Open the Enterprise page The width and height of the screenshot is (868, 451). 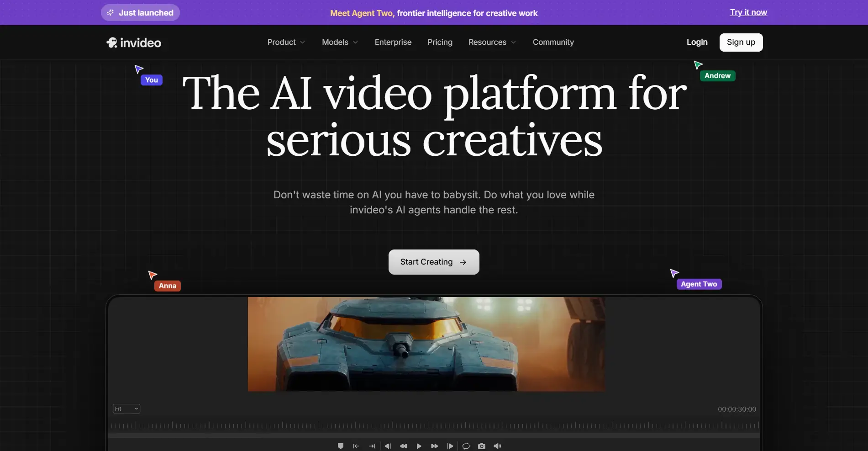click(x=393, y=42)
